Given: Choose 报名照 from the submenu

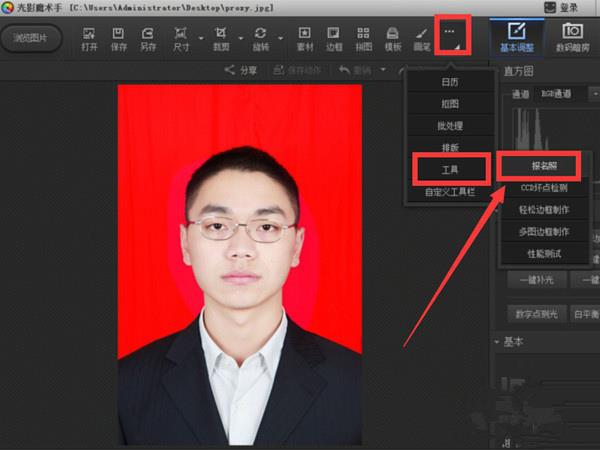Looking at the screenshot, I should [538, 164].
